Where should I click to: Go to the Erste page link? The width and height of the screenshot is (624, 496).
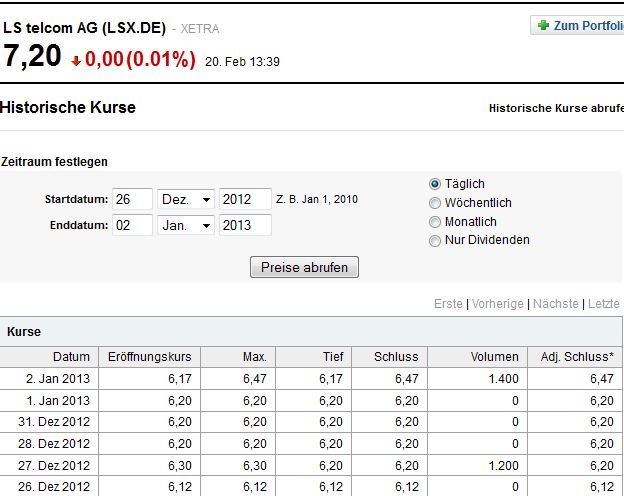pyautogui.click(x=448, y=304)
